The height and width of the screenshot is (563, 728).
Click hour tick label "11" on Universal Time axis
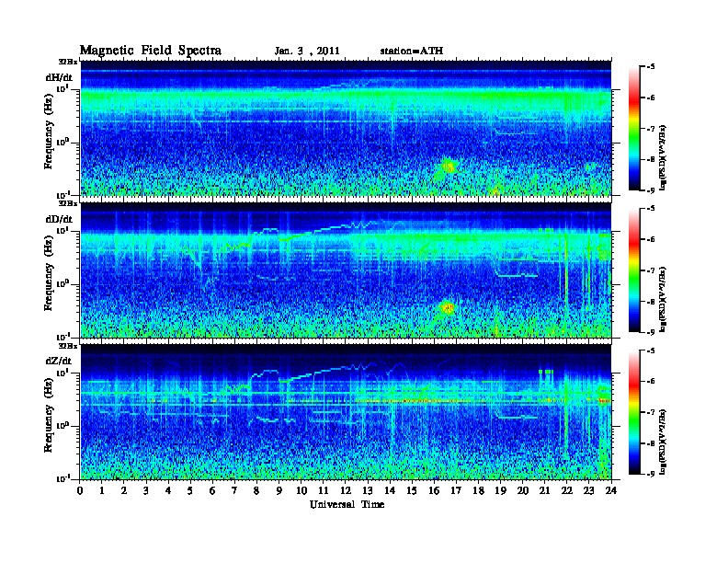click(x=324, y=490)
